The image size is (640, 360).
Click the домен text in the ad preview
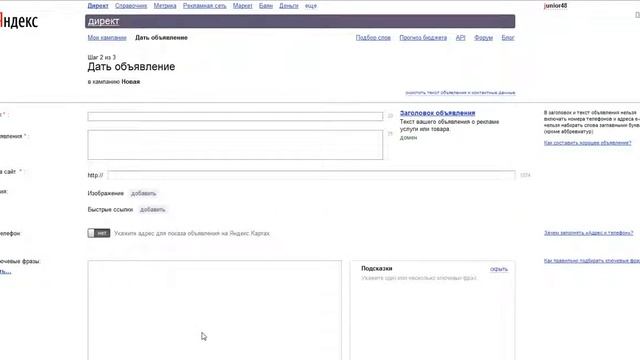coord(408,138)
